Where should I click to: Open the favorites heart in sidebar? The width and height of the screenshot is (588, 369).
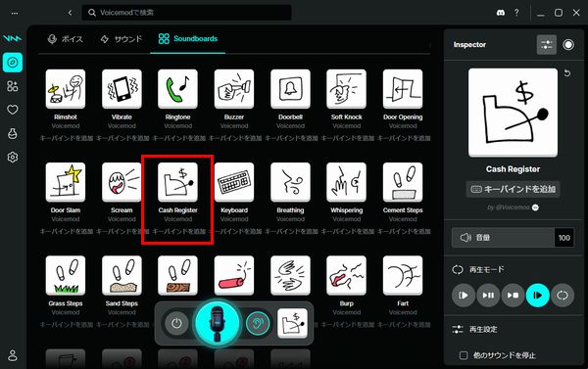pos(13,110)
